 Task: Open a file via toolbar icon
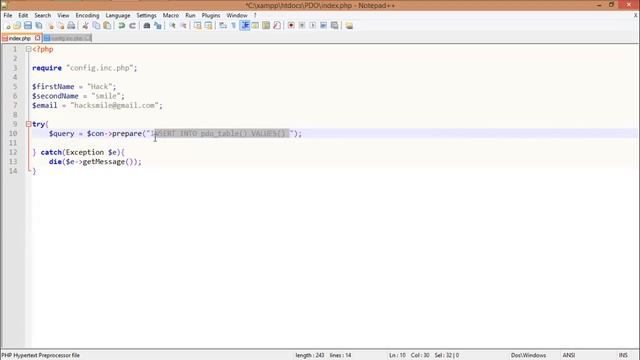pyautogui.click(x=17, y=26)
